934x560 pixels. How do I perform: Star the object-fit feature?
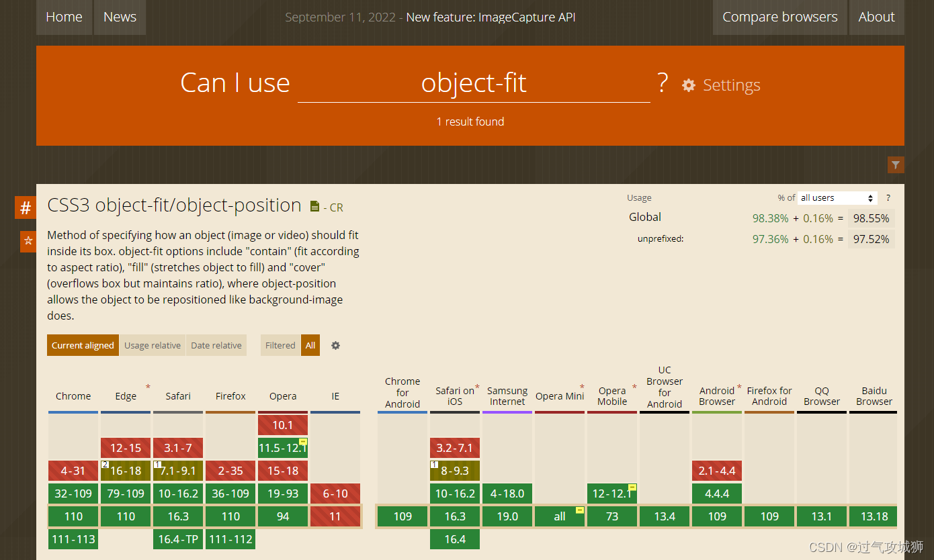[x=28, y=240]
